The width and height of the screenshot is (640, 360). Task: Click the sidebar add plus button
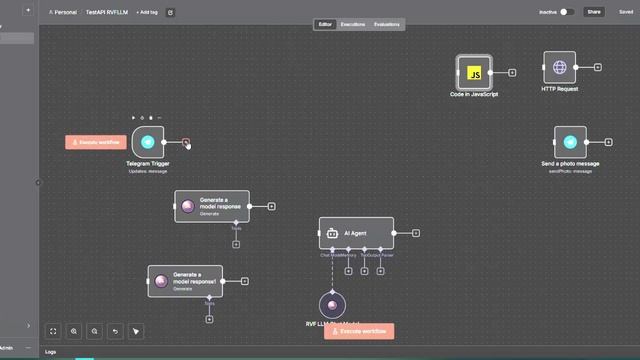pos(28,10)
